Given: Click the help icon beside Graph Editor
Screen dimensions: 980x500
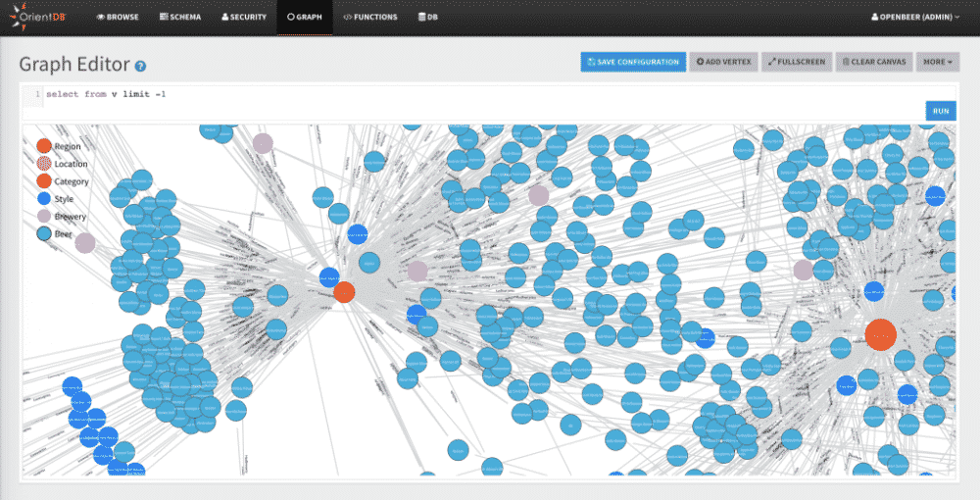Looking at the screenshot, I should pyautogui.click(x=140, y=66).
